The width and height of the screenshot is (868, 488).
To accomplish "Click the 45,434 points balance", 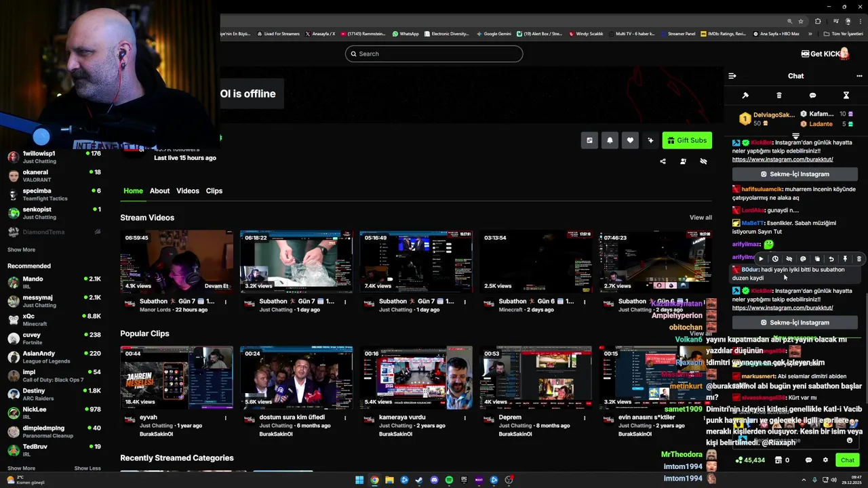I will tap(750, 460).
